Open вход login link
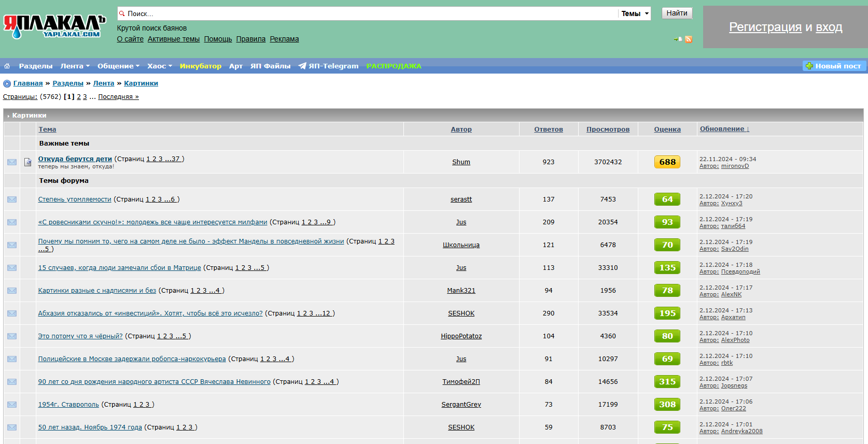This screenshot has height=444, width=868. point(829,27)
